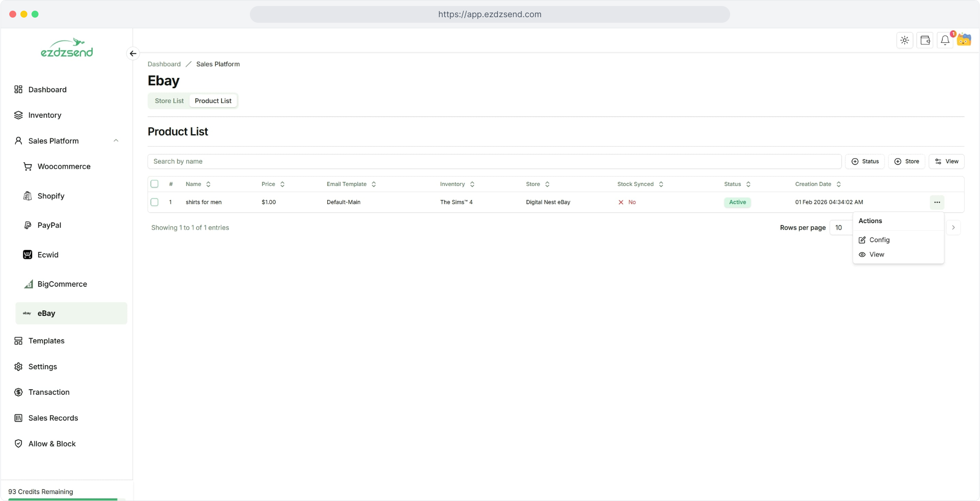The height and width of the screenshot is (501, 980).
Task: Choose View in Actions menu
Action: pyautogui.click(x=876, y=254)
